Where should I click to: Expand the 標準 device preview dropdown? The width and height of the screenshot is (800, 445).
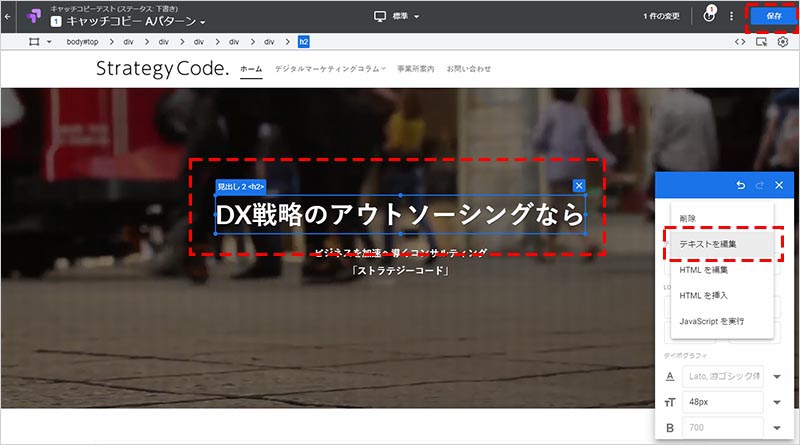tap(397, 16)
